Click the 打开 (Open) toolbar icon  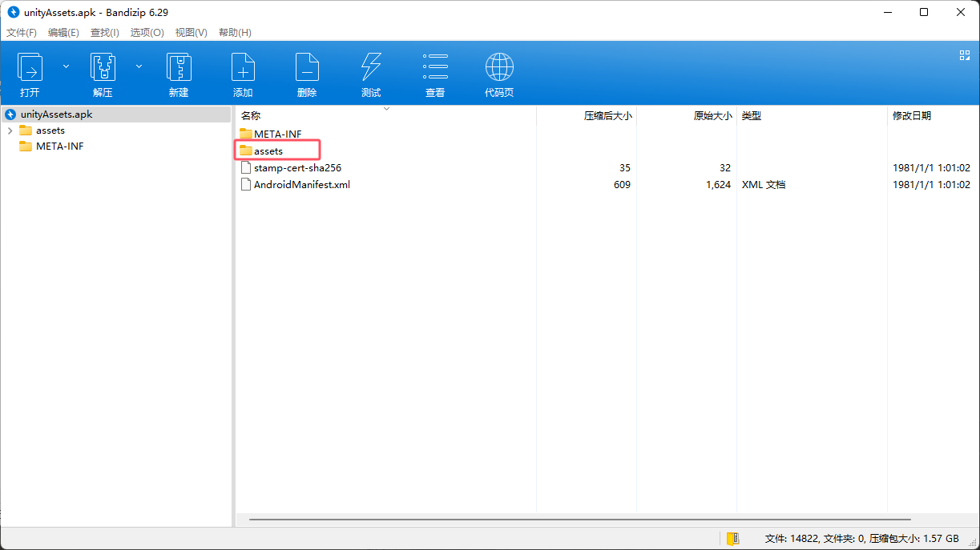(x=30, y=66)
